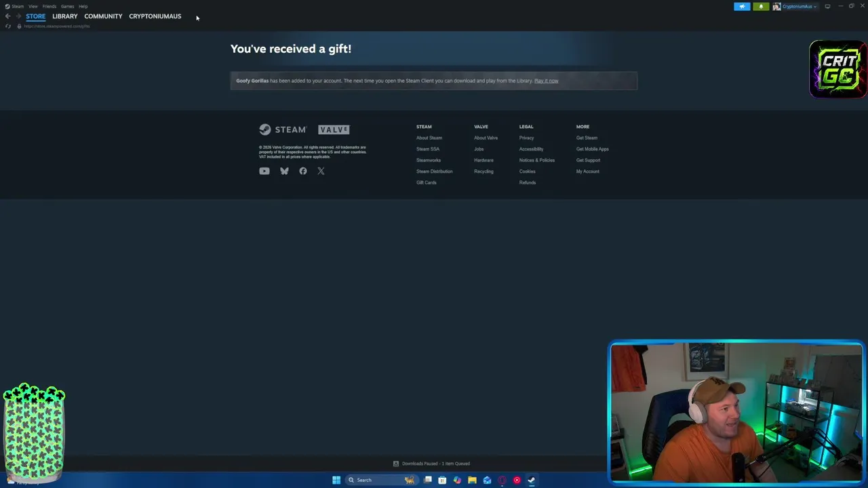Switch to Big Picture mode icon
This screenshot has height=488, width=868.
pyautogui.click(x=827, y=6)
